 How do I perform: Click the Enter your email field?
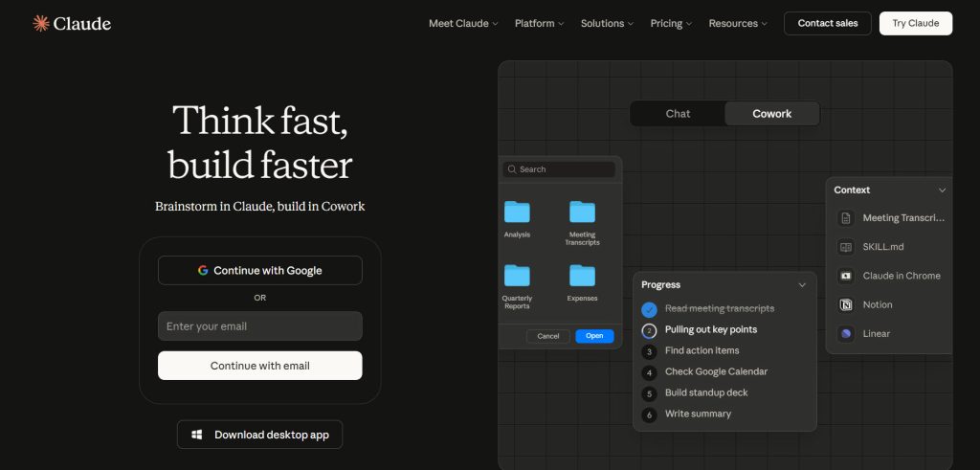click(x=260, y=326)
